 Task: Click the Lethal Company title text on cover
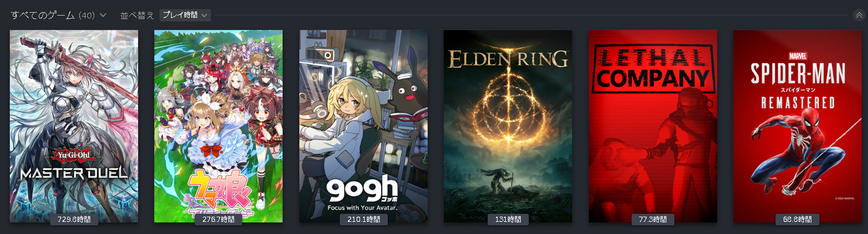tap(653, 68)
